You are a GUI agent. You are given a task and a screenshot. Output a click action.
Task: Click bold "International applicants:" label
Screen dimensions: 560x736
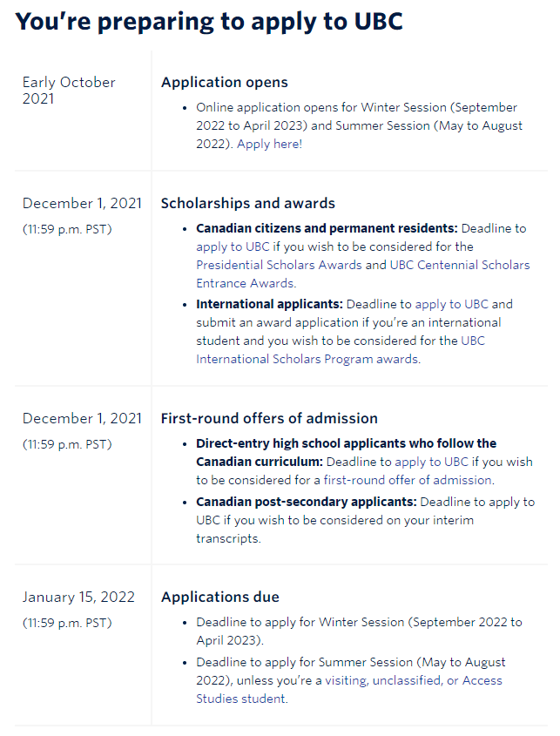[x=269, y=304]
